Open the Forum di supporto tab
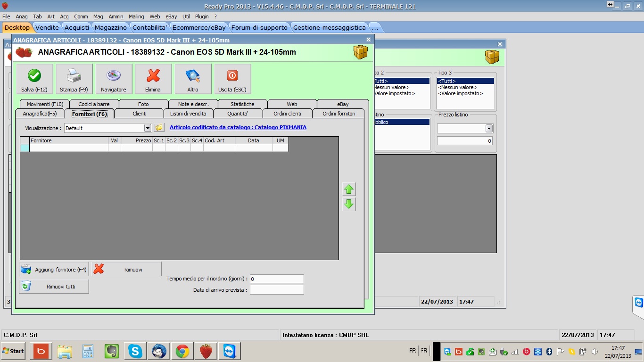This screenshot has height=362, width=644. point(259,27)
